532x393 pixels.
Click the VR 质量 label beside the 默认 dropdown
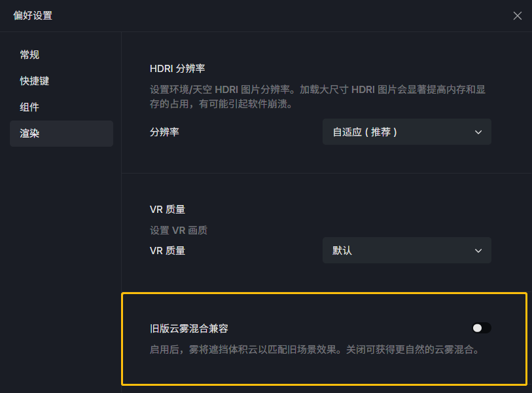168,251
